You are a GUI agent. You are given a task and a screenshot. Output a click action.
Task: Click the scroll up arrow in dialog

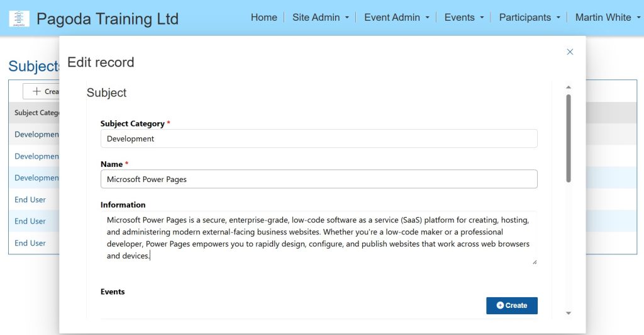pyautogui.click(x=569, y=87)
